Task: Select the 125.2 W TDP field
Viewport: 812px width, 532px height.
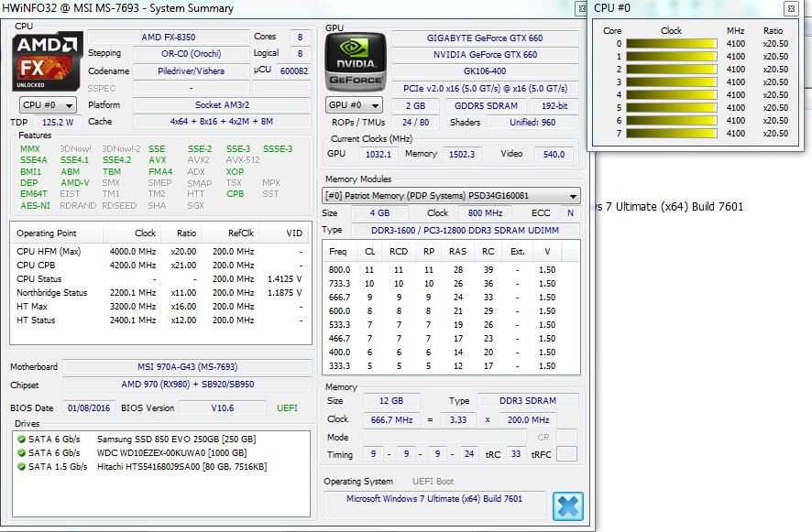Action: 58,123
